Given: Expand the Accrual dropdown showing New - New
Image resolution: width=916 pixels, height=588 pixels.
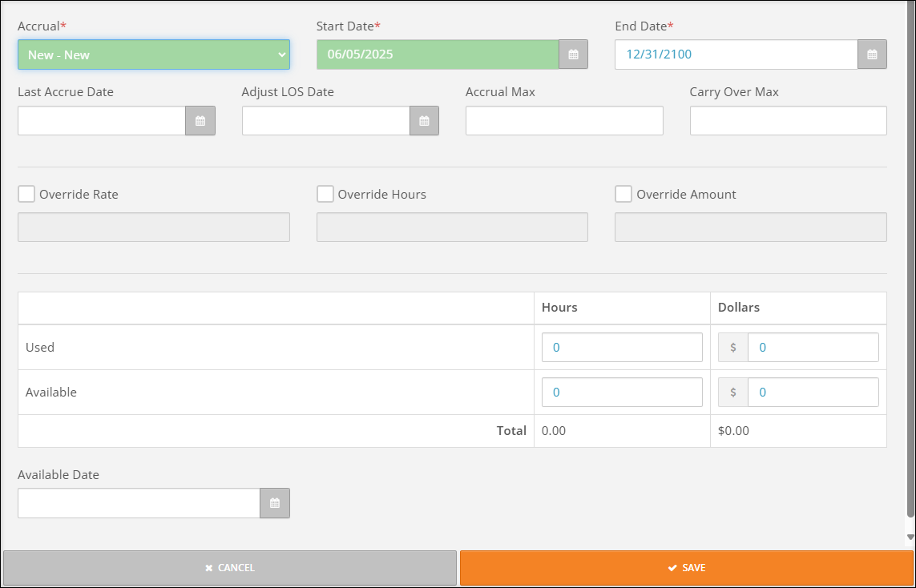Looking at the screenshot, I should 154,55.
